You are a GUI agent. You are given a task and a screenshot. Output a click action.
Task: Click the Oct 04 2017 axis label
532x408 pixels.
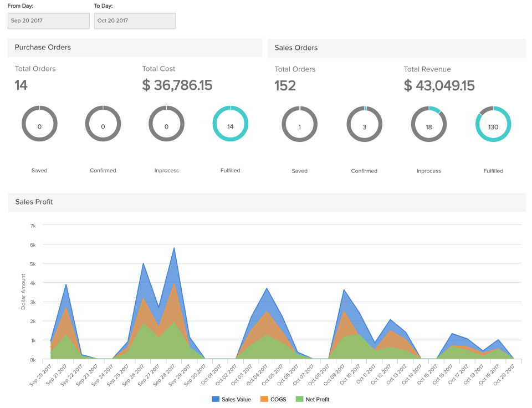point(257,375)
